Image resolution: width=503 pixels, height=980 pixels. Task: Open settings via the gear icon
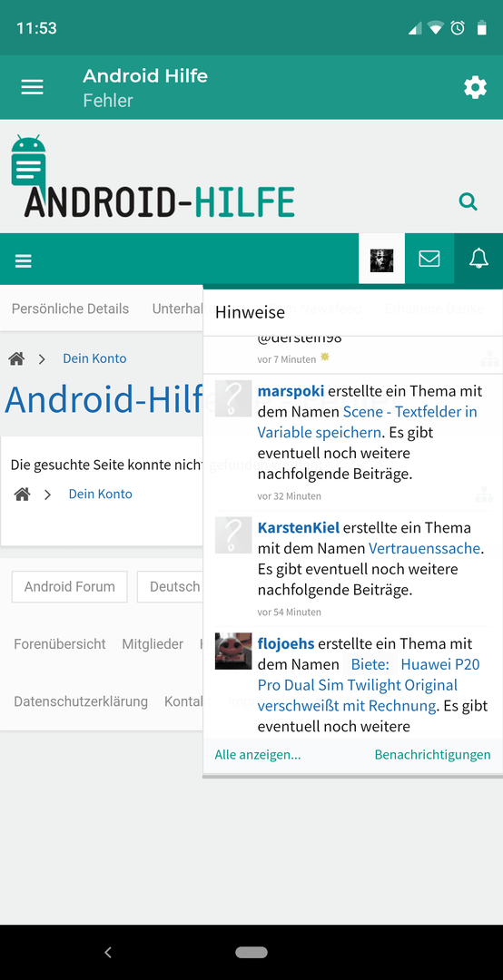tap(475, 87)
